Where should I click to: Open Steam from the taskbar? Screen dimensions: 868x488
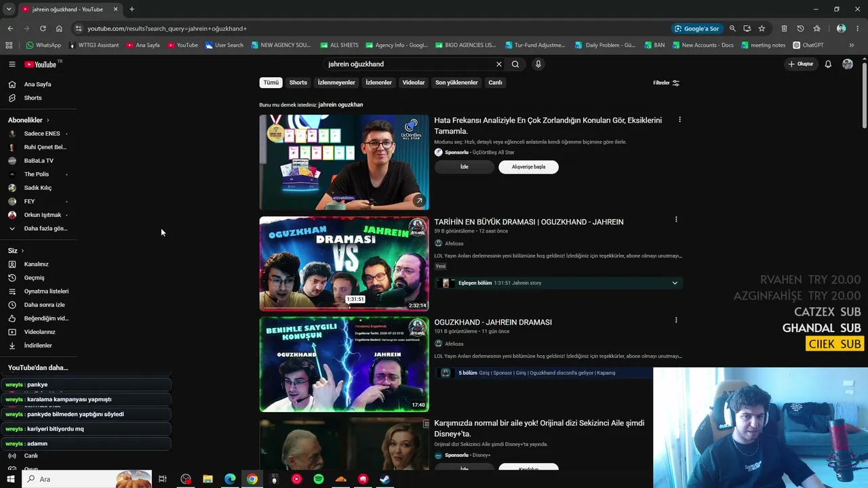tap(384, 479)
